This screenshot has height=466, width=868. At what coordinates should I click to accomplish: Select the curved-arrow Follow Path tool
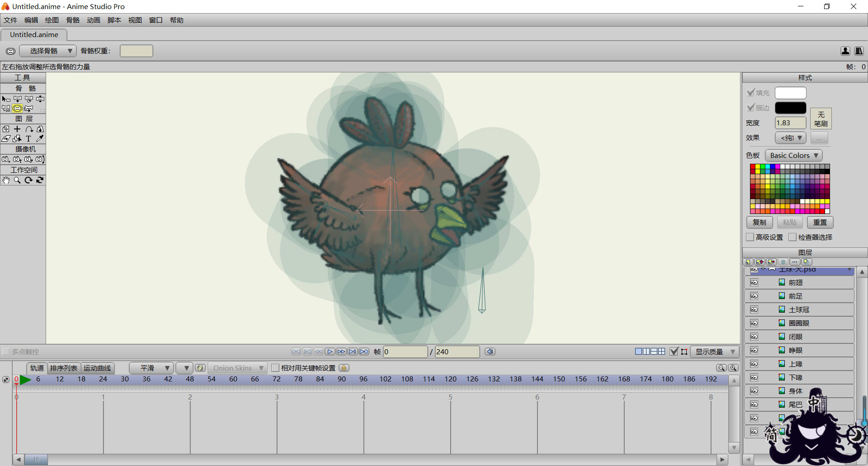(29, 129)
